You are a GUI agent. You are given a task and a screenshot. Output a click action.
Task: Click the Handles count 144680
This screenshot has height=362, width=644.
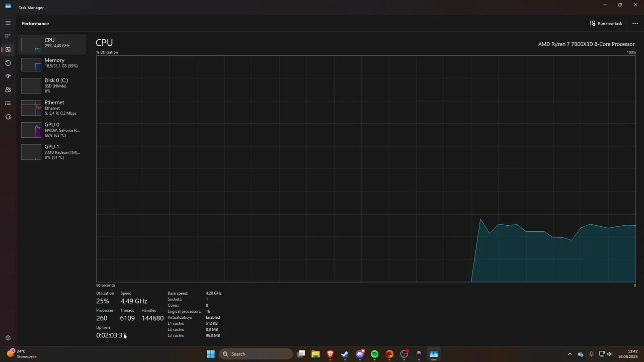(152, 318)
